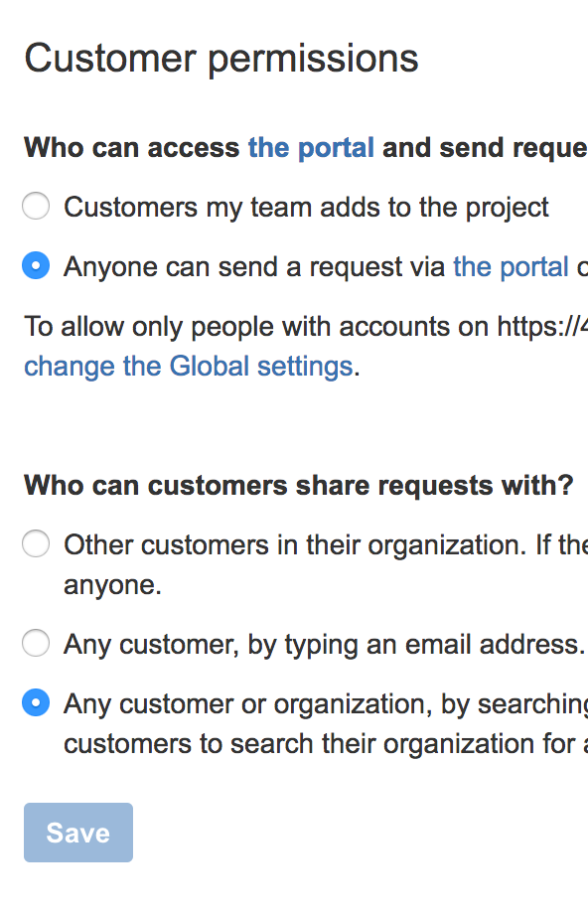
Task: Select radio button for Customers my team adds
Action: 36,207
